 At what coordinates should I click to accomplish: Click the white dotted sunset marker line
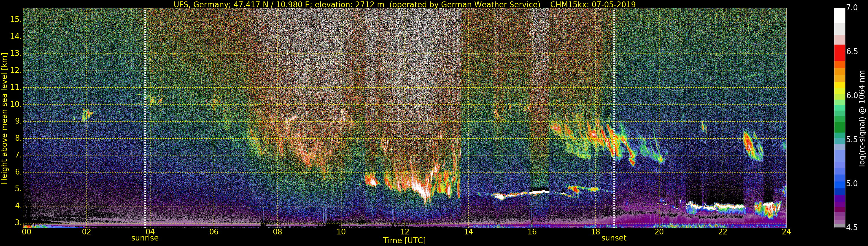click(x=614, y=118)
